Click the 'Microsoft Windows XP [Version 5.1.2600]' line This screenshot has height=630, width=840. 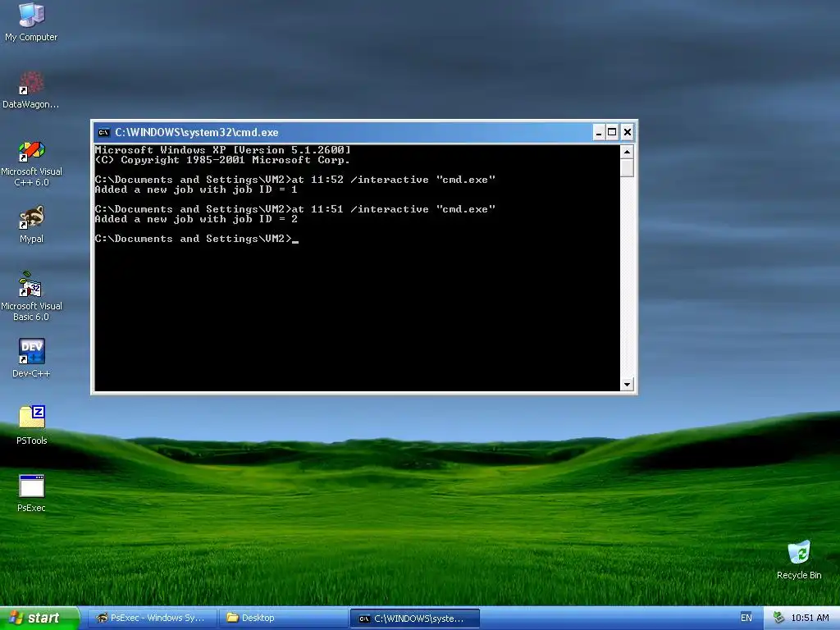click(x=223, y=150)
